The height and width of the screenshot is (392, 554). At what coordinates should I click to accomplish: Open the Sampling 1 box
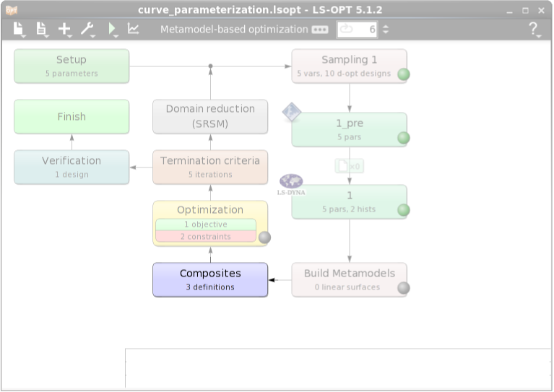click(349, 66)
